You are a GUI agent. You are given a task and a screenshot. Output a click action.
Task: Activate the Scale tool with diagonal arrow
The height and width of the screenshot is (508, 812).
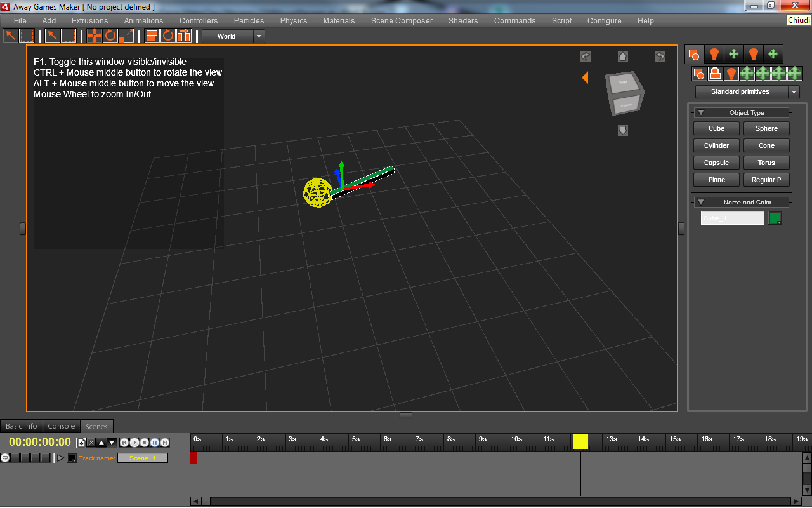126,36
